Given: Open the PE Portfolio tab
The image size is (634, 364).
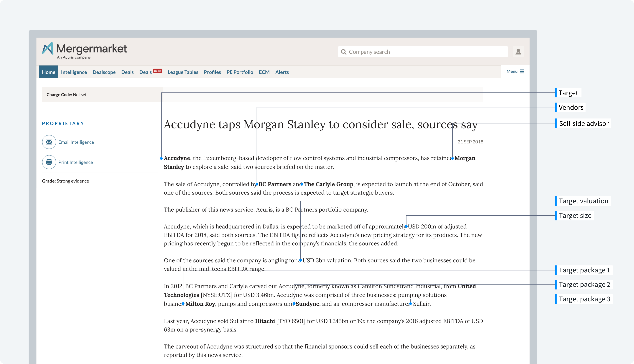Looking at the screenshot, I should [x=240, y=72].
